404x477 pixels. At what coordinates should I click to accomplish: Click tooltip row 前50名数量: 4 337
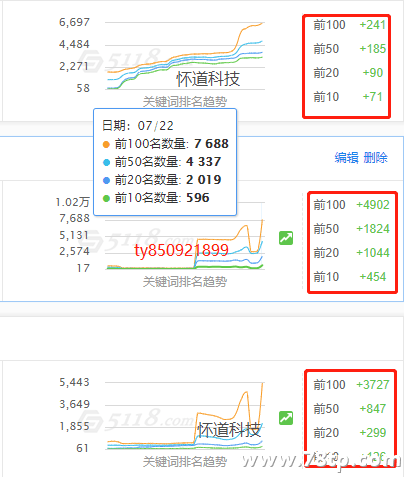[162, 162]
